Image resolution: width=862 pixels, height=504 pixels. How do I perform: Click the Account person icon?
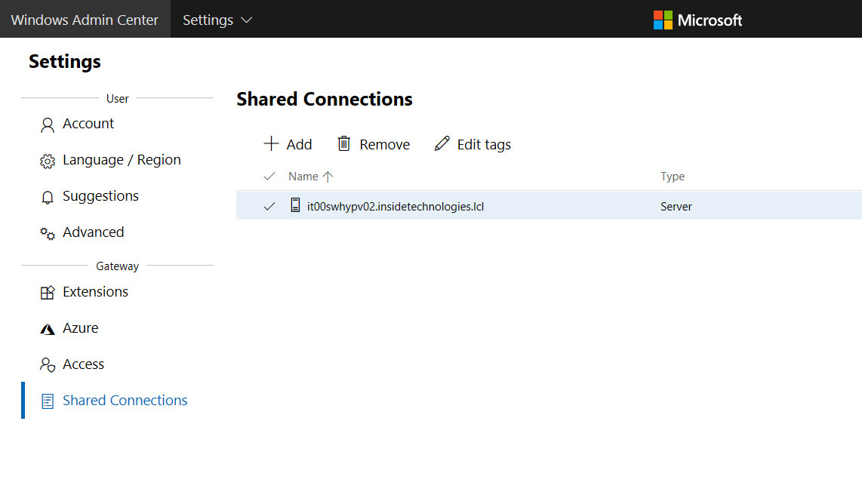pos(48,125)
